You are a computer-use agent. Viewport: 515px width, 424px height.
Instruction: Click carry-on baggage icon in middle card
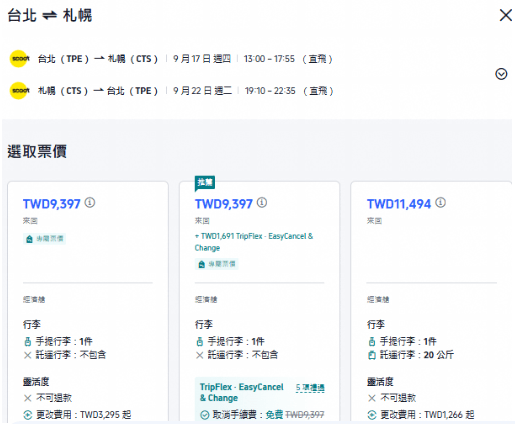200,342
